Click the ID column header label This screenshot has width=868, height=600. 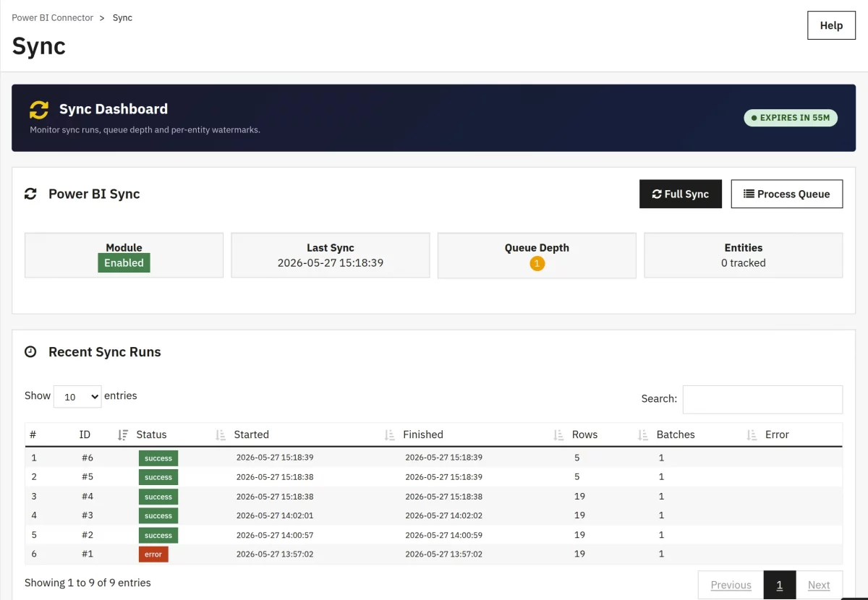[85, 434]
